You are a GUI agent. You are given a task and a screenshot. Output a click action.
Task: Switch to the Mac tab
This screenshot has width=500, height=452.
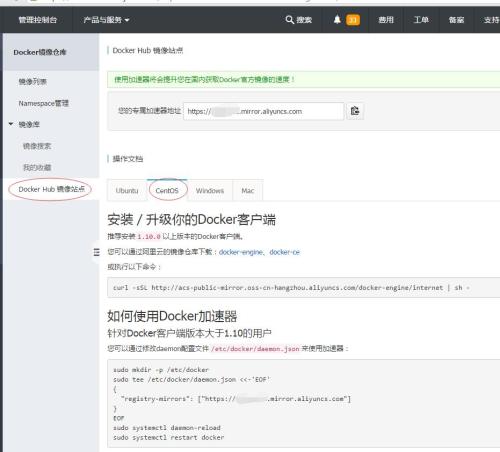coord(248,191)
